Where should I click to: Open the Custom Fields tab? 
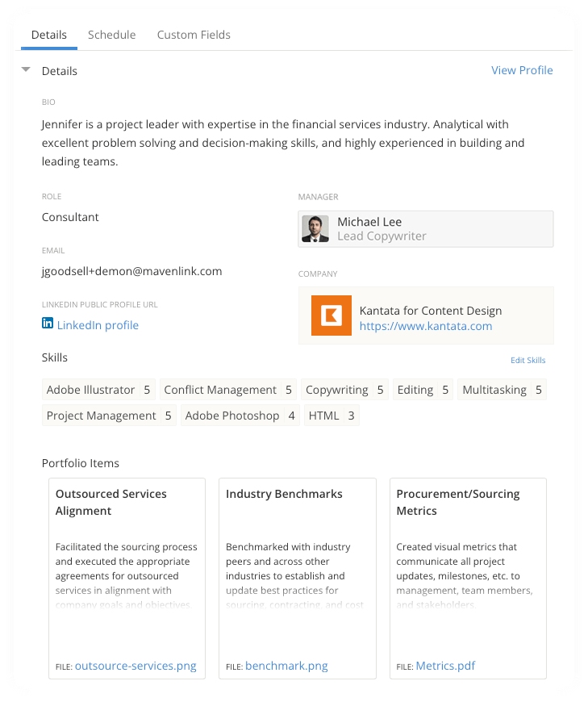[194, 35]
